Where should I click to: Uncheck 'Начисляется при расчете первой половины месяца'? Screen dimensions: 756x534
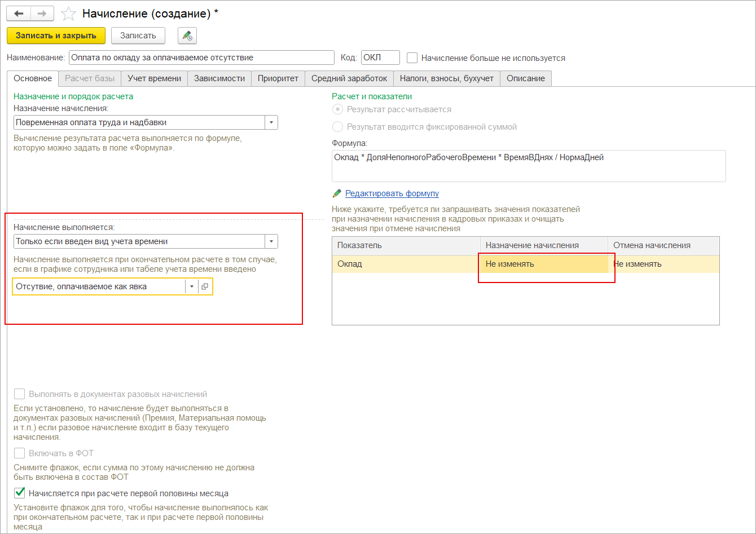tap(20, 493)
